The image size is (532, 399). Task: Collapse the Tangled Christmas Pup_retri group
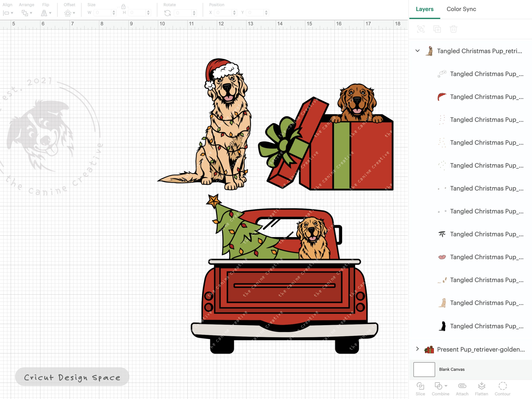coord(417,51)
